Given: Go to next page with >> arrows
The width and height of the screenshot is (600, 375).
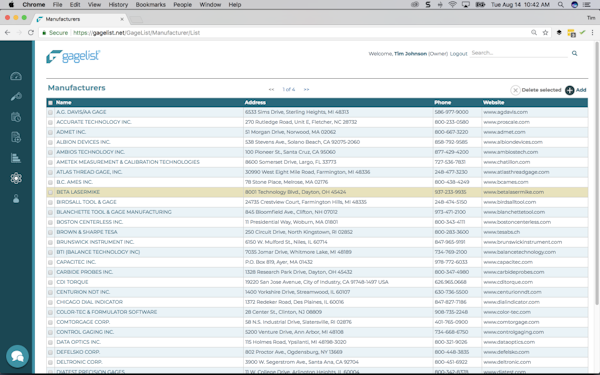Looking at the screenshot, I should [x=306, y=90].
